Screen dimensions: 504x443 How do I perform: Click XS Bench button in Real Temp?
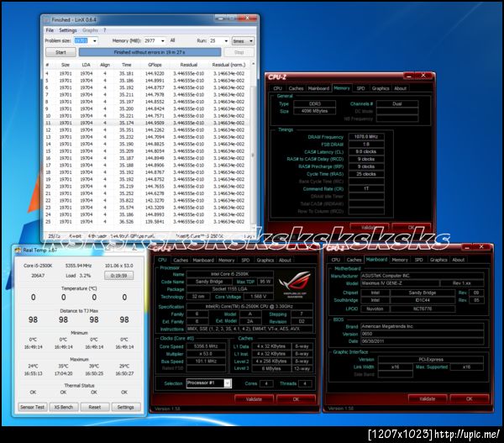63,407
